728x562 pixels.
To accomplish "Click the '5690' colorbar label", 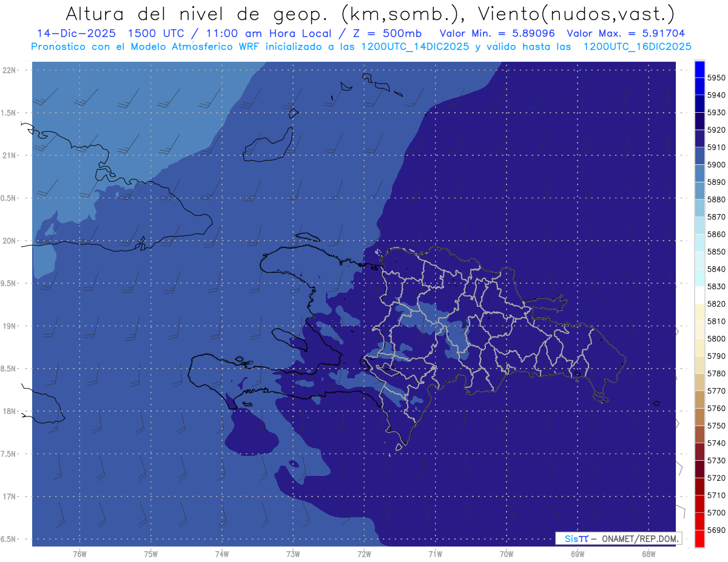I will [716, 530].
